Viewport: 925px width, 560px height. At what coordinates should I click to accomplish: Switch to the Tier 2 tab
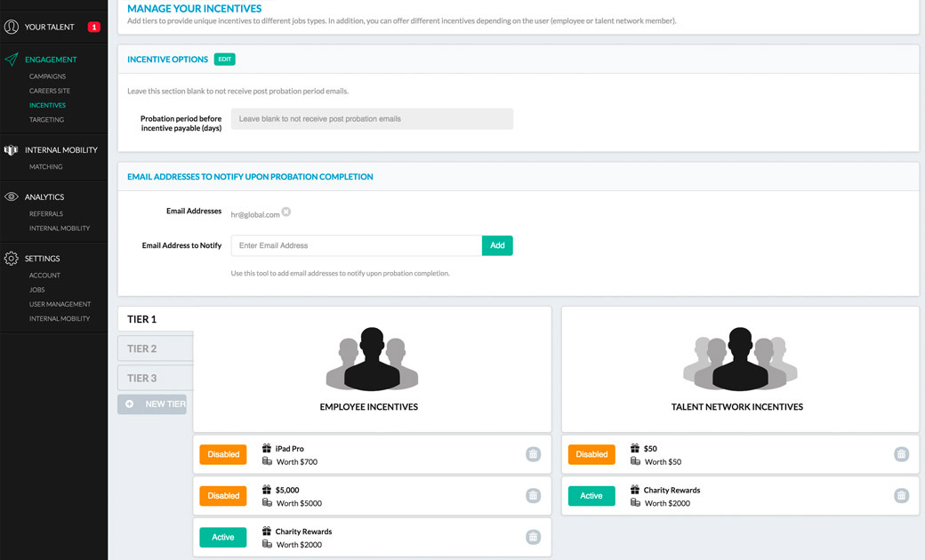coord(156,348)
